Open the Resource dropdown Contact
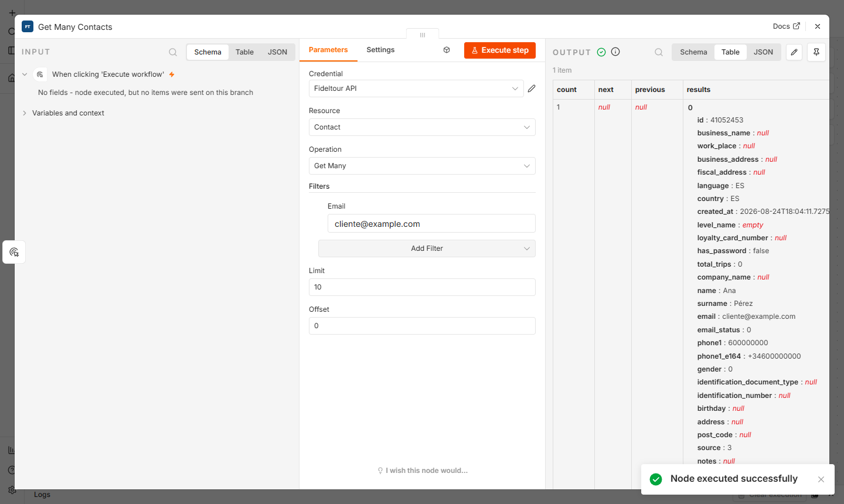 pos(422,127)
